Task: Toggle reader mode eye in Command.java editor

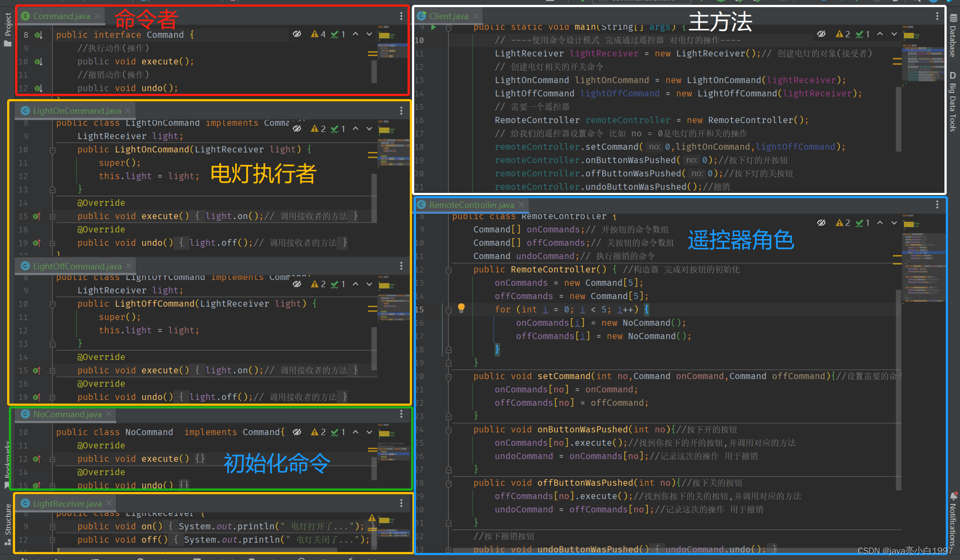Action: tap(297, 34)
